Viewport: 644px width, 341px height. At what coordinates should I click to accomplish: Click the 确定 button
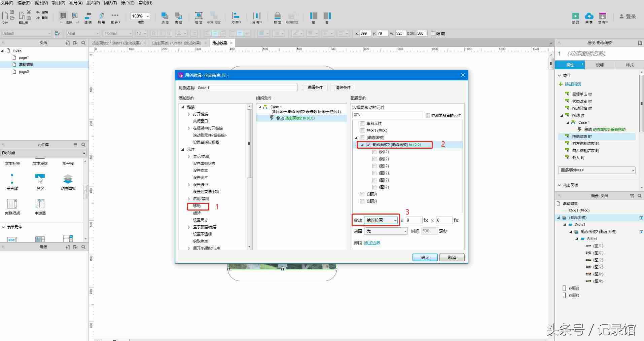pyautogui.click(x=425, y=258)
